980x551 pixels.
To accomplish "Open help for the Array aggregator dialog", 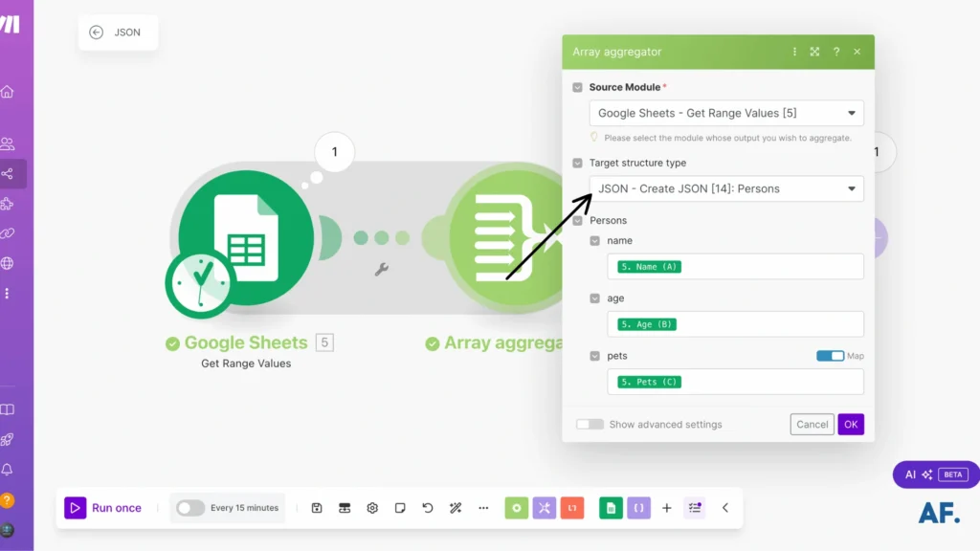I will click(x=836, y=52).
